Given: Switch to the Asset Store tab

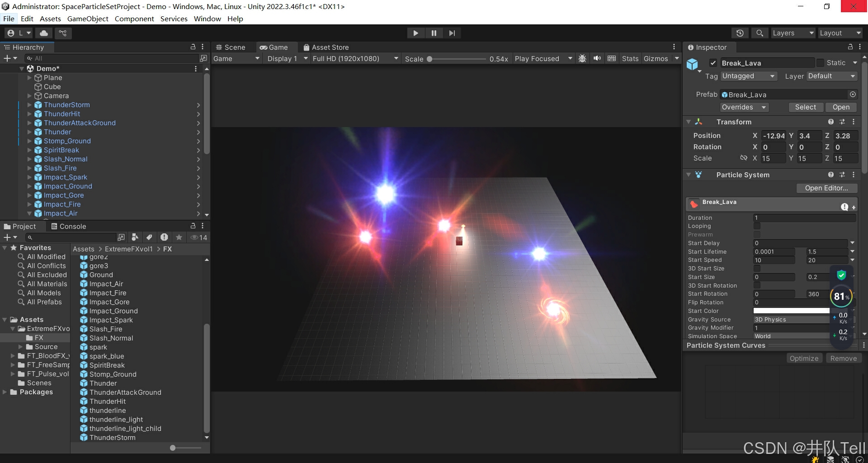Looking at the screenshot, I should click(x=326, y=47).
